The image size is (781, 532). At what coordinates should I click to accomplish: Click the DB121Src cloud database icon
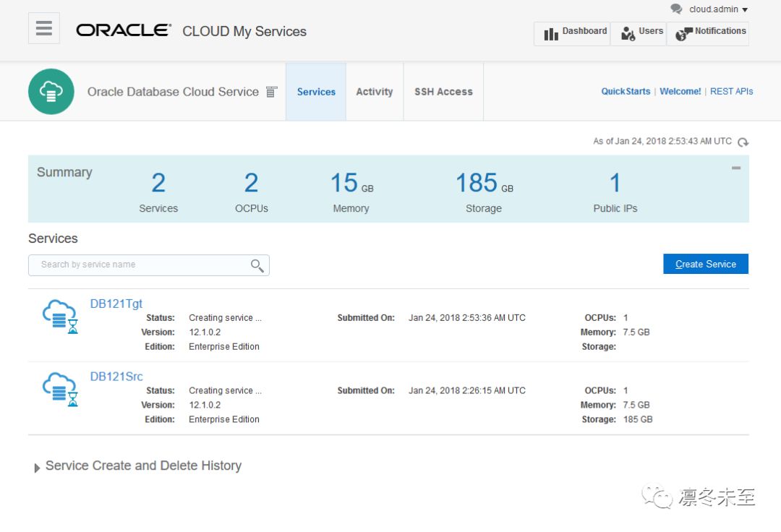pyautogui.click(x=60, y=389)
